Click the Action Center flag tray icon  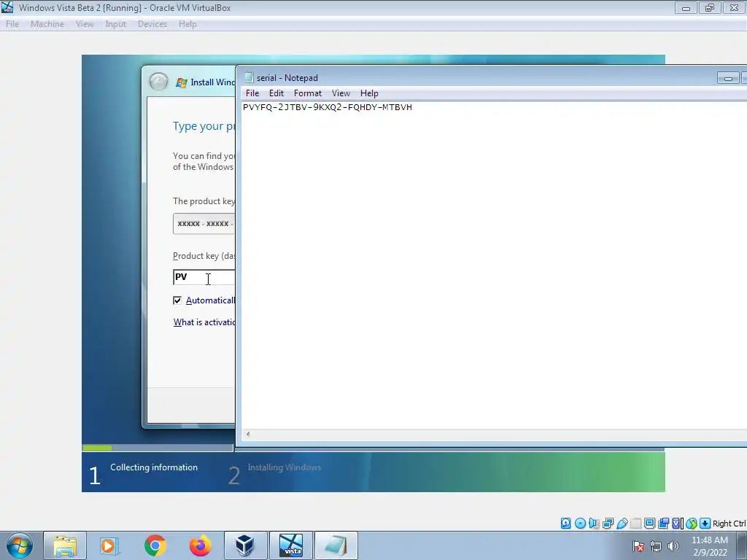(638, 546)
